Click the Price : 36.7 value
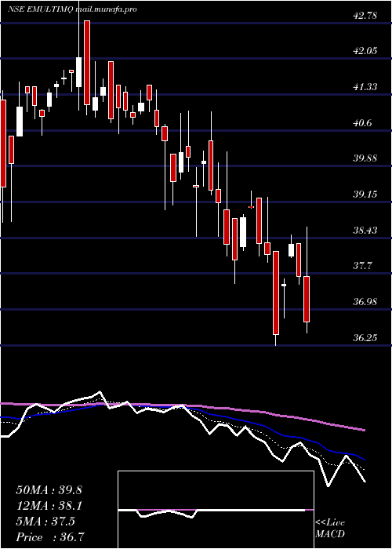392x549 pixels. coord(49,537)
